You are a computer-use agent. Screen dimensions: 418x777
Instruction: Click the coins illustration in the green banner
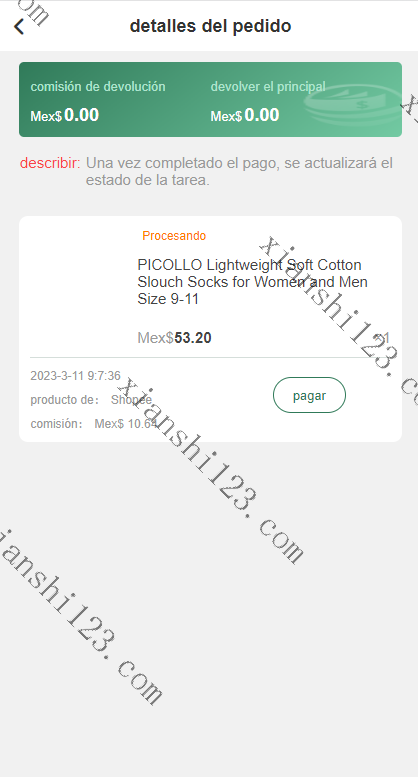[353, 105]
